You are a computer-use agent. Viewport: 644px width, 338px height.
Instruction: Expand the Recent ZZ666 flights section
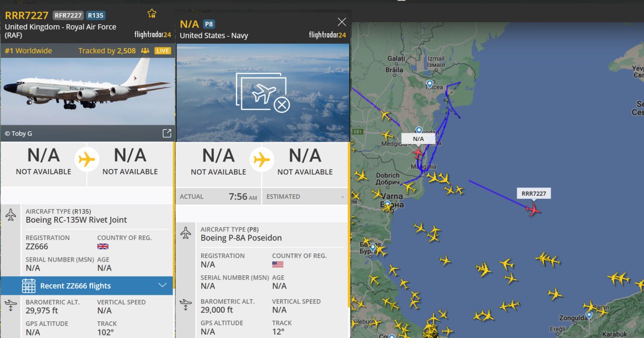(162, 286)
